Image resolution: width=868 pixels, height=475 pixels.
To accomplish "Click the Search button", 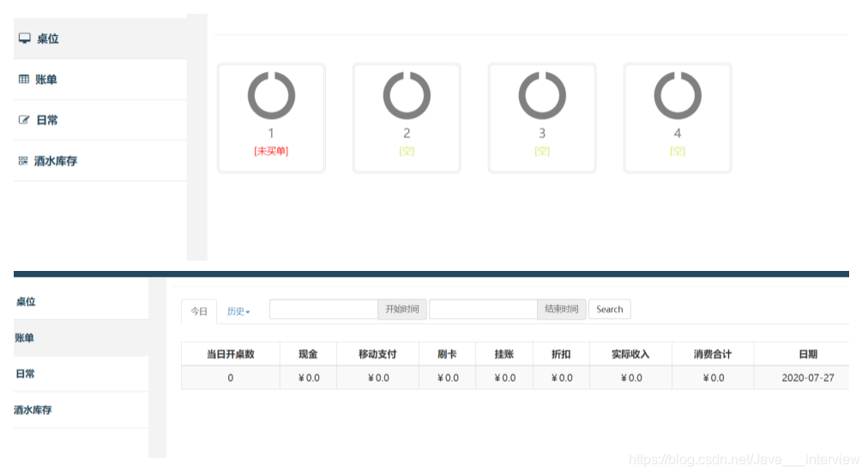I will (610, 309).
